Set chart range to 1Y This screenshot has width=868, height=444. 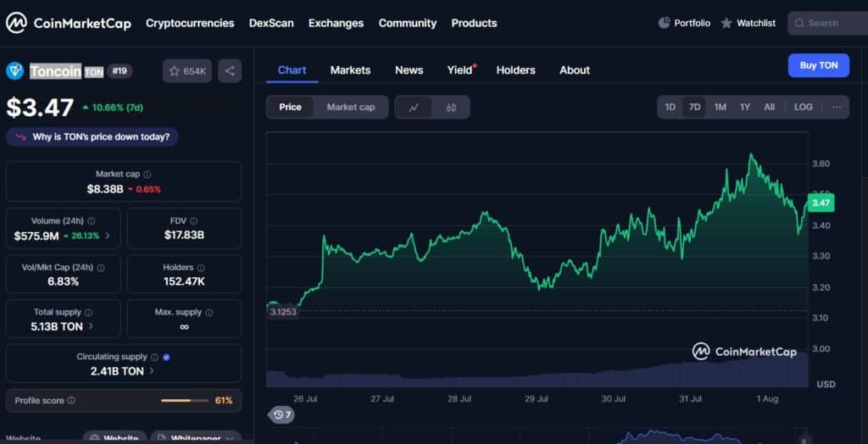(x=745, y=107)
